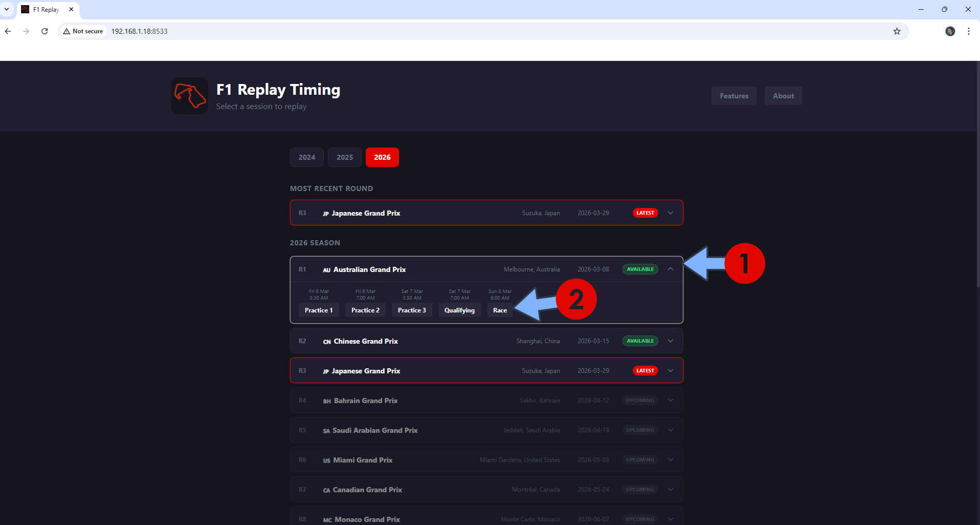Open the About page
This screenshot has width=980, height=525.
(x=783, y=95)
